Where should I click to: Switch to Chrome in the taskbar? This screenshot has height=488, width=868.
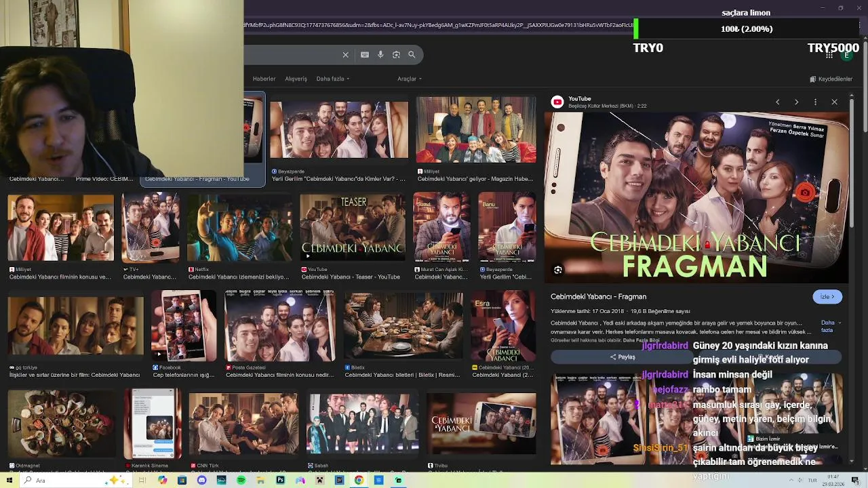pos(359,480)
